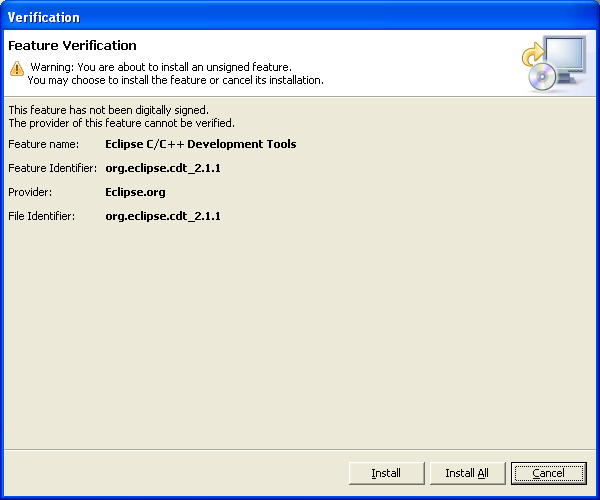
Task: Click the 'Verification' window title bar
Action: (x=300, y=17)
